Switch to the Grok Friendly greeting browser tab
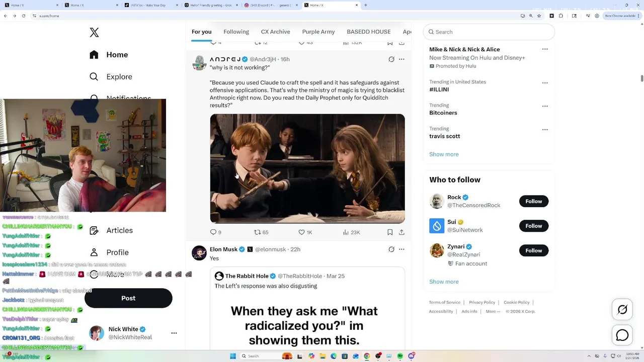The width and height of the screenshot is (644, 362). [210, 5]
